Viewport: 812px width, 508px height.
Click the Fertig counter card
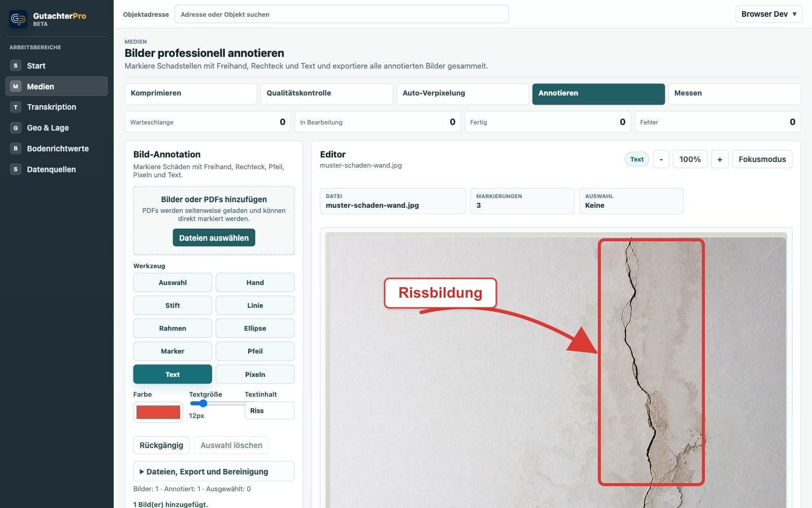[548, 122]
